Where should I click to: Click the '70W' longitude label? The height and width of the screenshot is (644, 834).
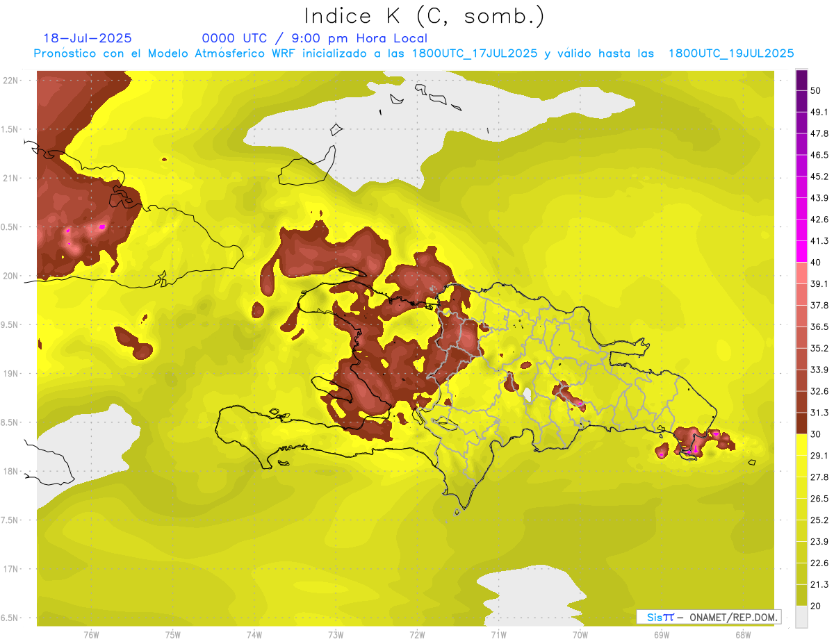(x=580, y=634)
